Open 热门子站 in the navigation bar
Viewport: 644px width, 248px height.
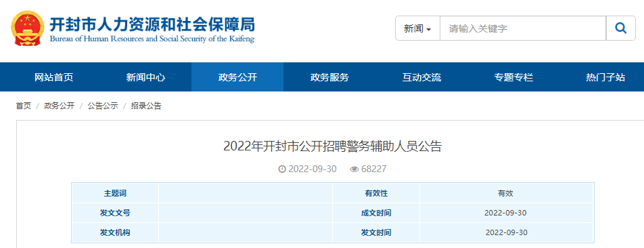[605, 77]
